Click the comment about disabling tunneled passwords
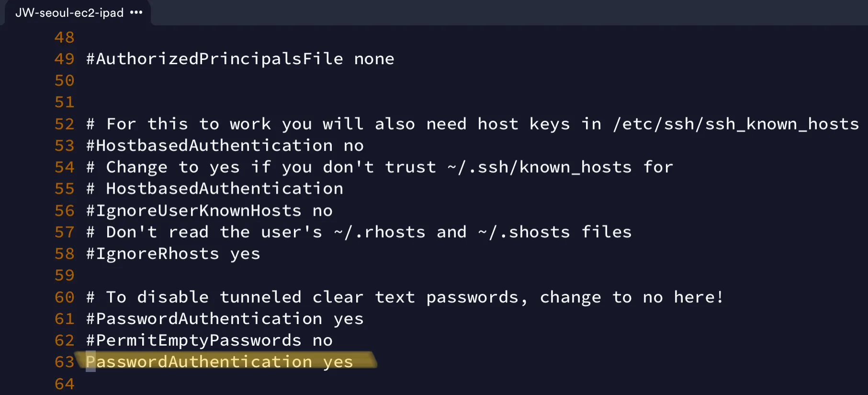The width and height of the screenshot is (868, 395). pyautogui.click(x=405, y=297)
